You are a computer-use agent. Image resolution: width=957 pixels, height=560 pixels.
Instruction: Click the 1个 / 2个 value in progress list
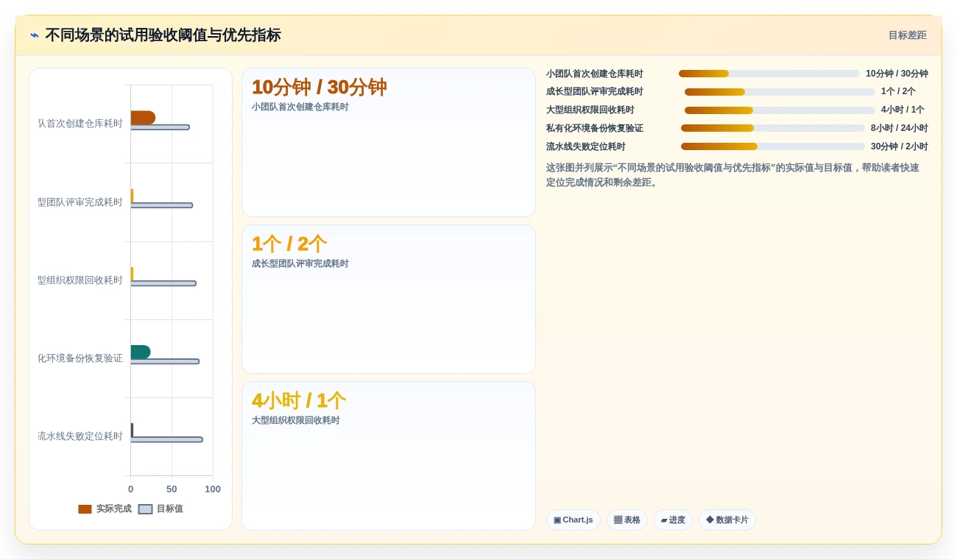(898, 92)
